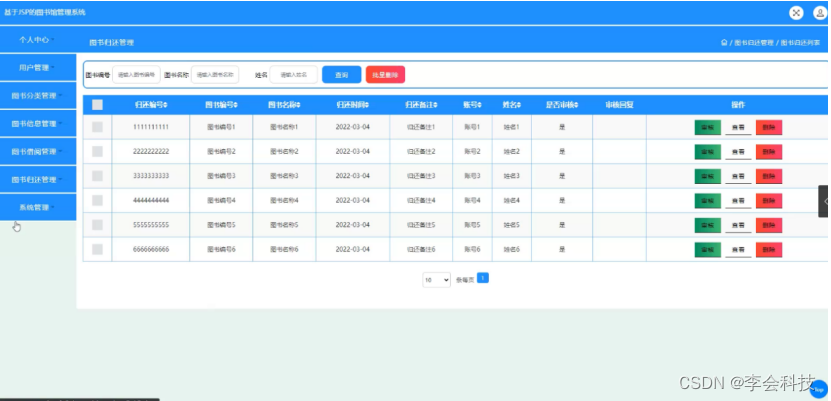Click green 审核 button in row 1111111111
Viewport: 831px width, 401px height.
click(708, 127)
